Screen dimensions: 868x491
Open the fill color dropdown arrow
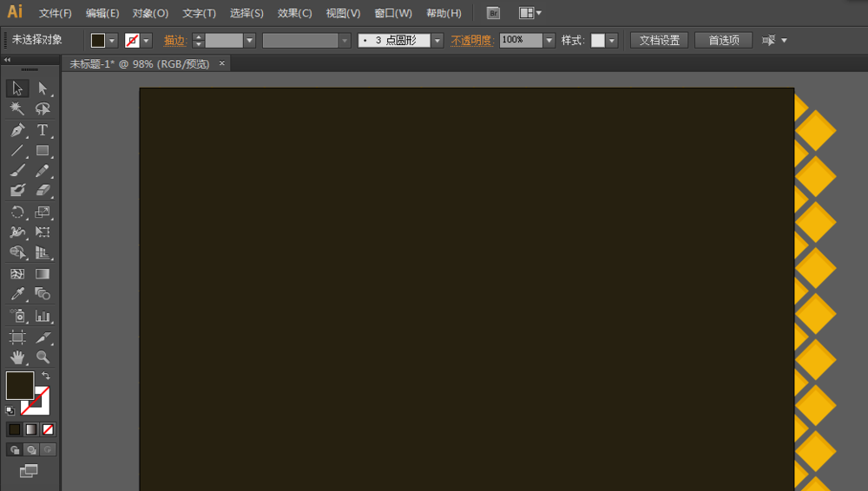coord(112,41)
